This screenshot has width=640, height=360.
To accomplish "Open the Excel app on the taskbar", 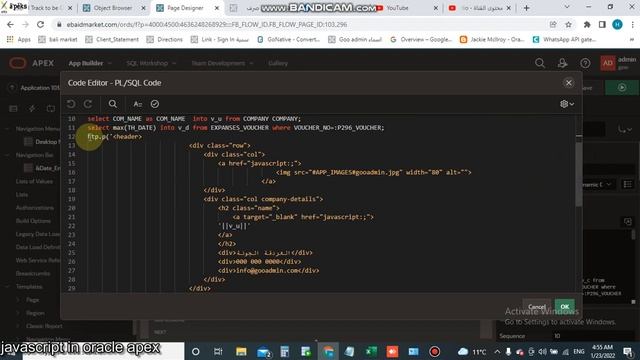I will (x=371, y=351).
